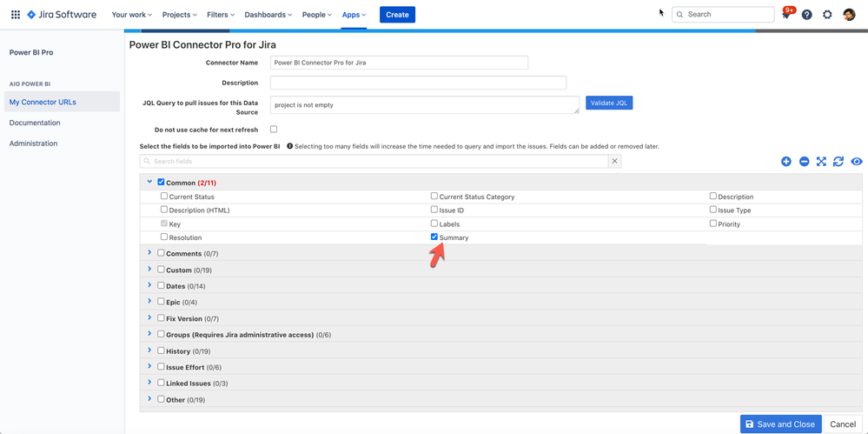Expand the Epic group
This screenshot has height=434, width=868.
tap(149, 302)
